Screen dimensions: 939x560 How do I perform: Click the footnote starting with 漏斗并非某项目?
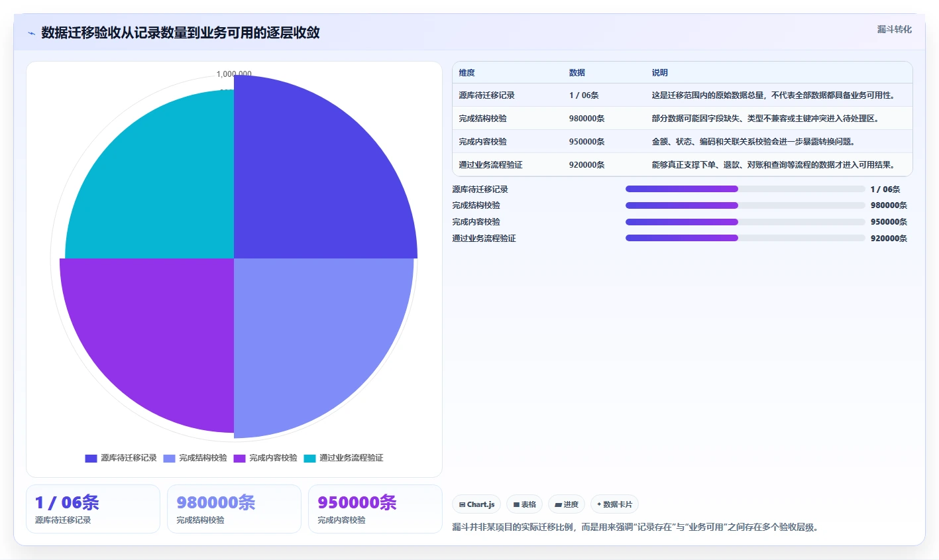coord(635,528)
